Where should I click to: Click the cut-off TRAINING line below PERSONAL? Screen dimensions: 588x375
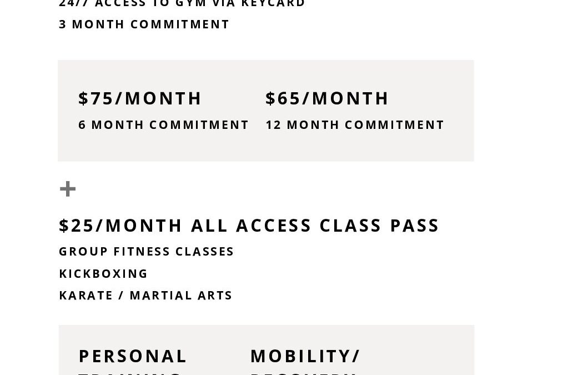(130, 373)
